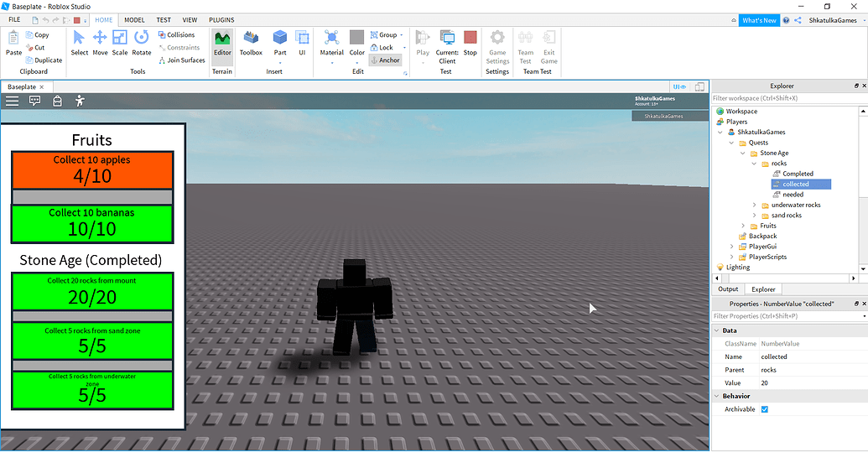Open the Lock dropdown
Image resolution: width=868 pixels, height=463 pixels.
click(x=404, y=48)
